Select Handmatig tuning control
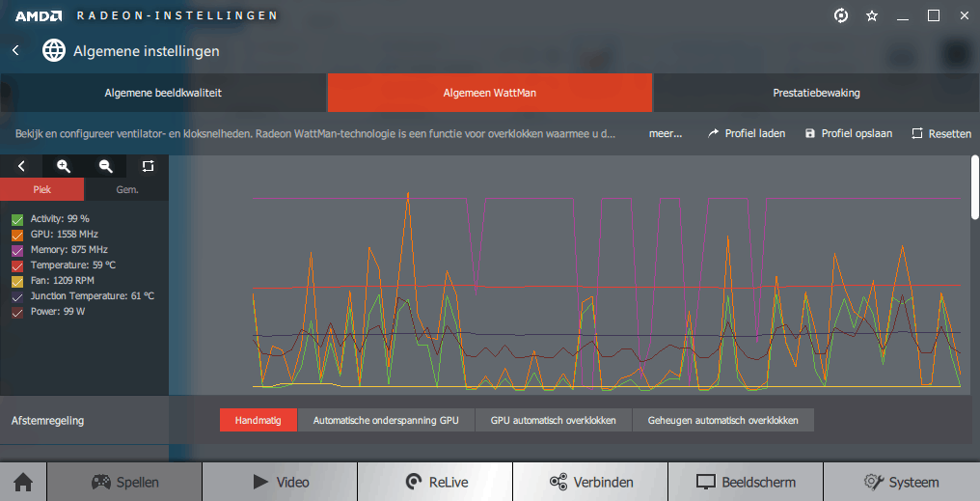Screen dimensions: 980x501 [259, 420]
